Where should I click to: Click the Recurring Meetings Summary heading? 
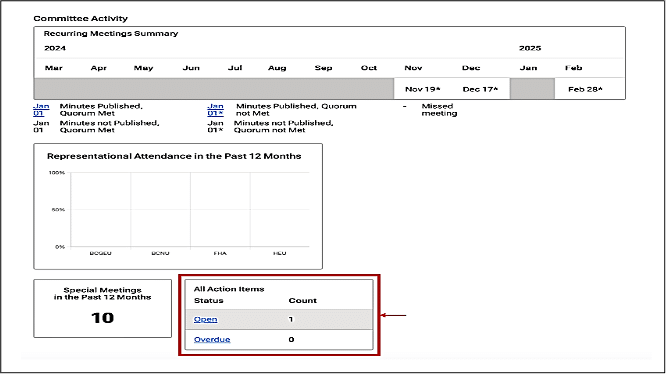click(111, 34)
